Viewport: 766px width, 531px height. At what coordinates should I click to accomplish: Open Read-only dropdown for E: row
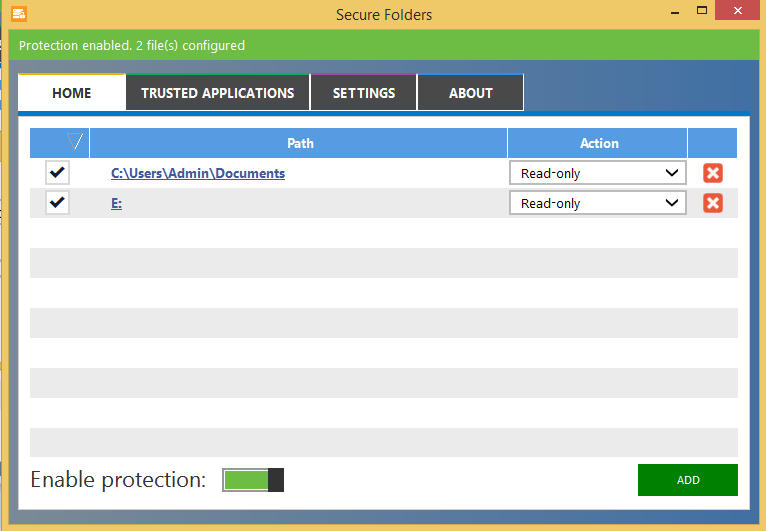pos(597,203)
